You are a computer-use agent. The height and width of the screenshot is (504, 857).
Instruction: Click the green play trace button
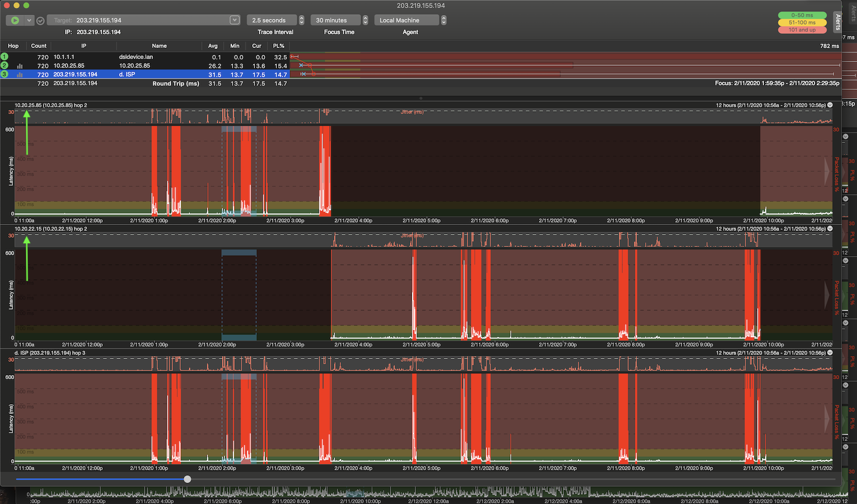click(15, 20)
